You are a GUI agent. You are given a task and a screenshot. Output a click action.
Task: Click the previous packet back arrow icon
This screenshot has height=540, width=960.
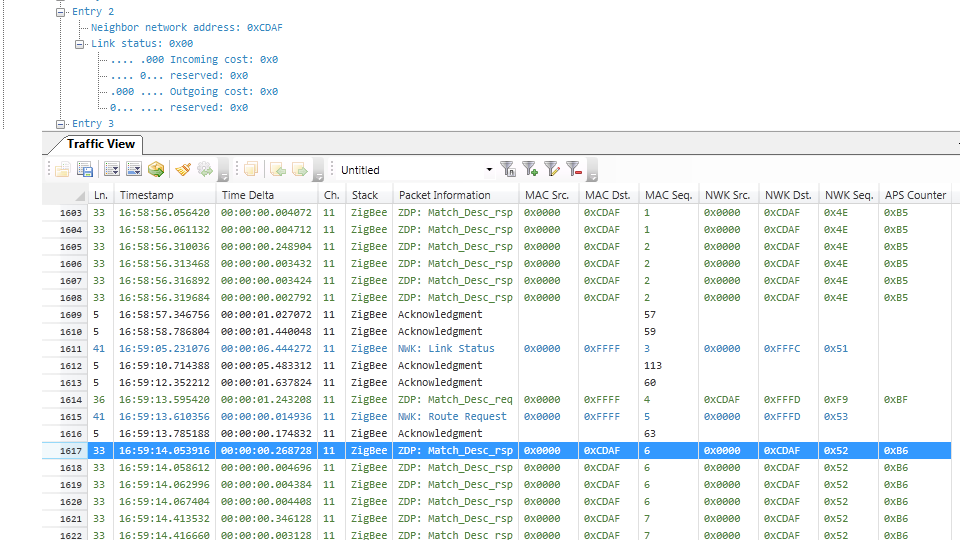click(x=277, y=170)
